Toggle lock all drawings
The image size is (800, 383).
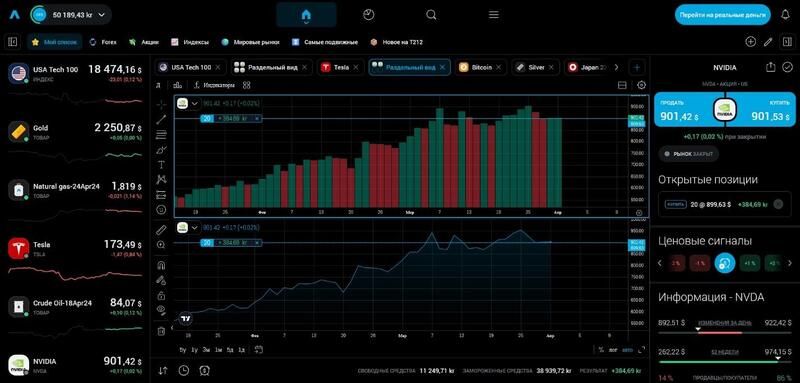click(161, 295)
